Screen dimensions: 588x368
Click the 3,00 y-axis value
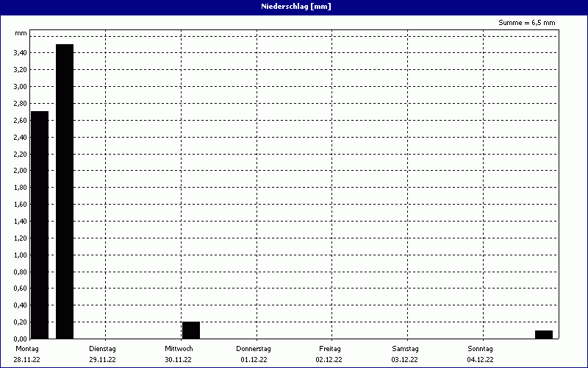20,87
